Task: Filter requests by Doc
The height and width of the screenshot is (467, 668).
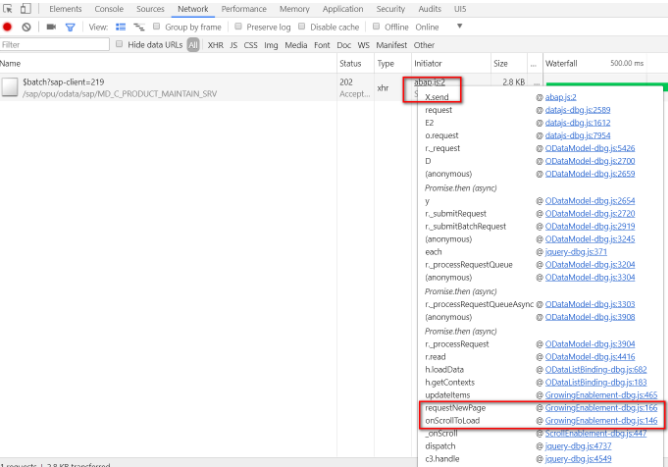Action: coord(344,45)
